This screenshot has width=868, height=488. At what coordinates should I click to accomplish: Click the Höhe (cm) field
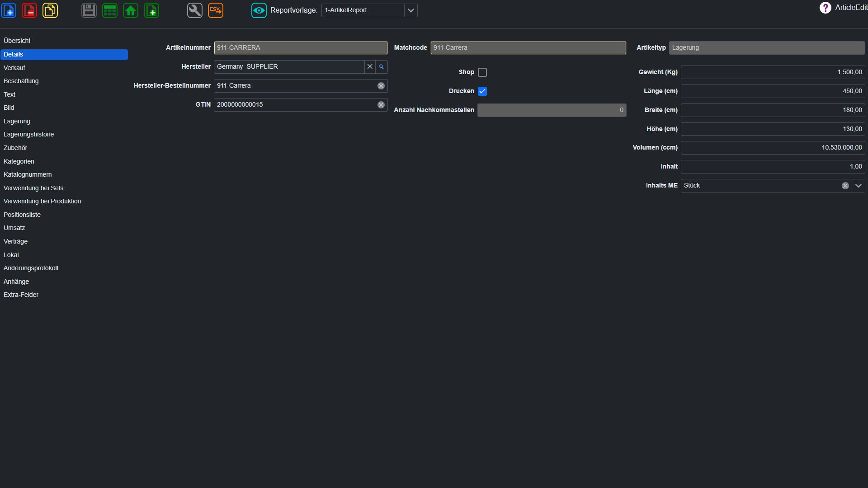(773, 129)
